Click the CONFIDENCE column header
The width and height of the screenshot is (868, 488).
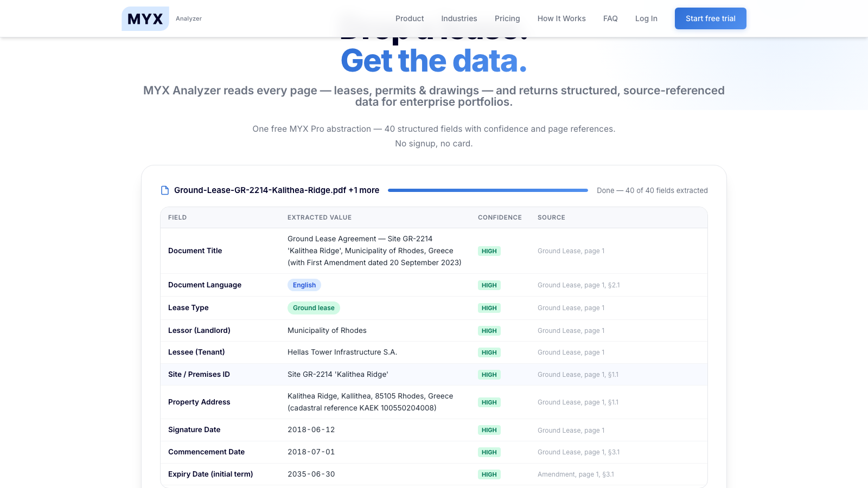coord(500,217)
